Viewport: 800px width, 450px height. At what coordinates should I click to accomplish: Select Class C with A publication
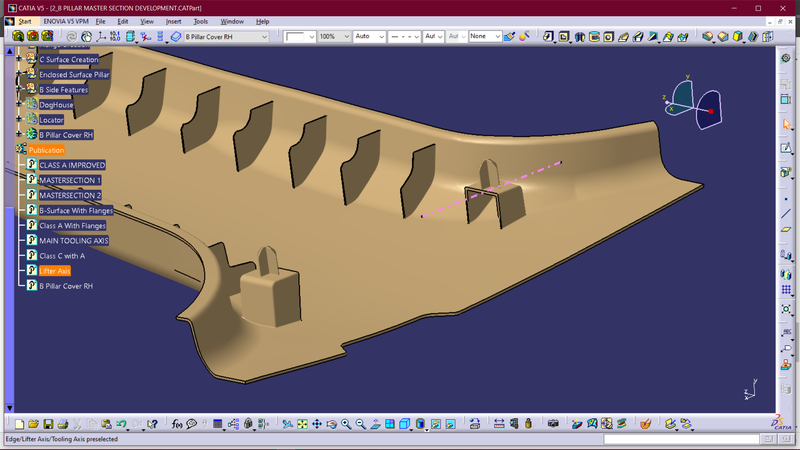tap(62, 256)
